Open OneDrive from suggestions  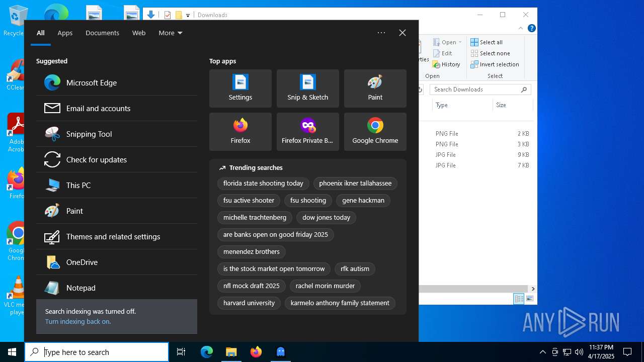117,262
